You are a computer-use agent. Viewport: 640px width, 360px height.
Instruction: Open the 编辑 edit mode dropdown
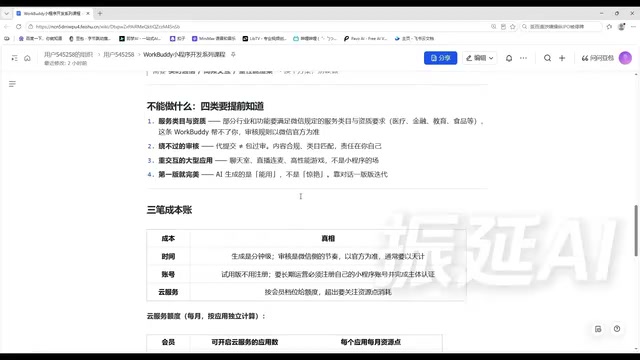click(x=480, y=58)
